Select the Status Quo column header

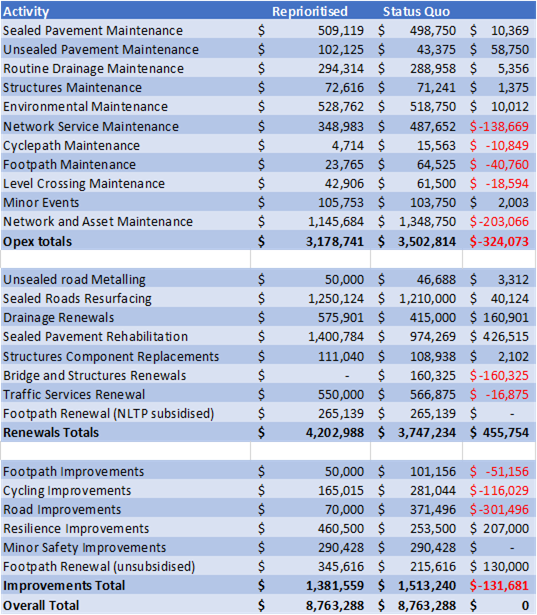tap(416, 11)
